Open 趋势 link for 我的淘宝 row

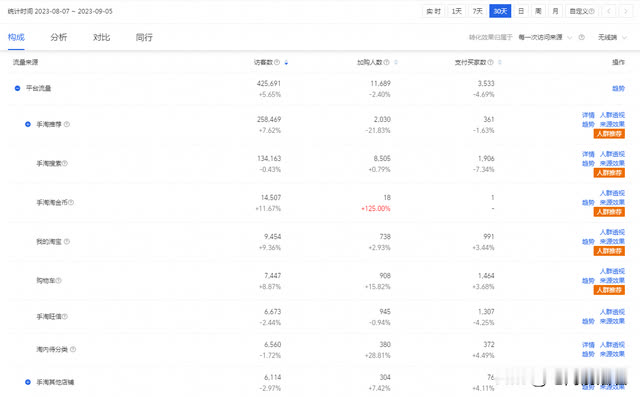pyautogui.click(x=588, y=242)
